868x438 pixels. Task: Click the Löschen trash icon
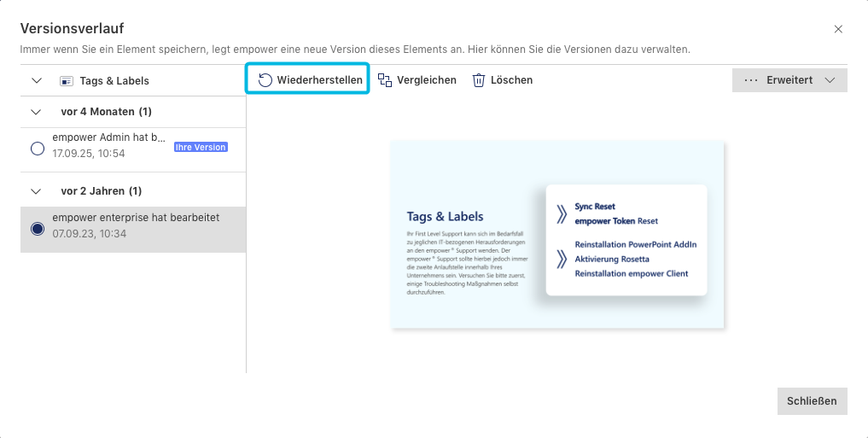[478, 80]
